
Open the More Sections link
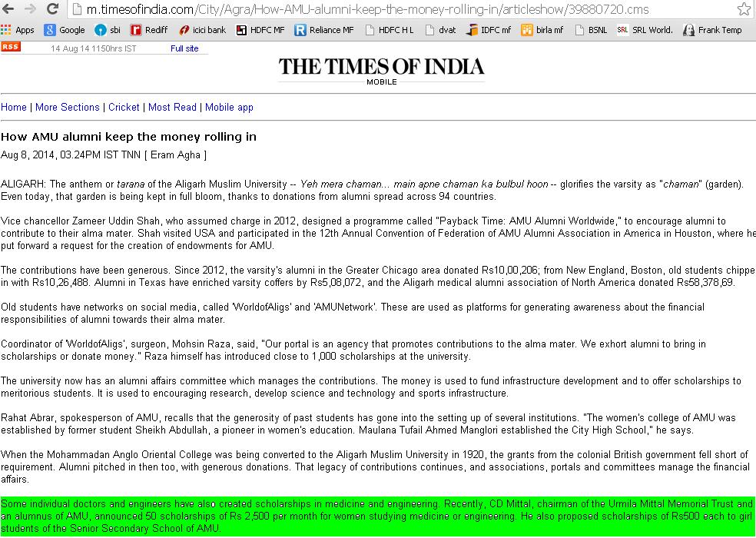(x=68, y=107)
